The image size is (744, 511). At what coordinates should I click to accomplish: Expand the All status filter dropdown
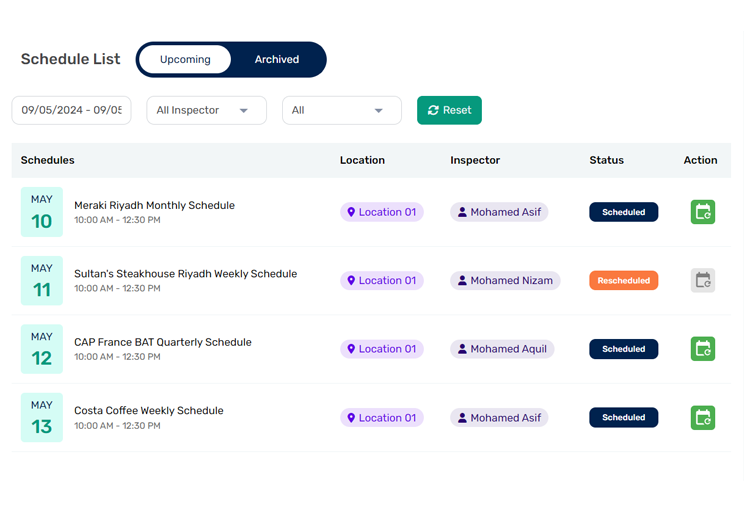point(342,111)
